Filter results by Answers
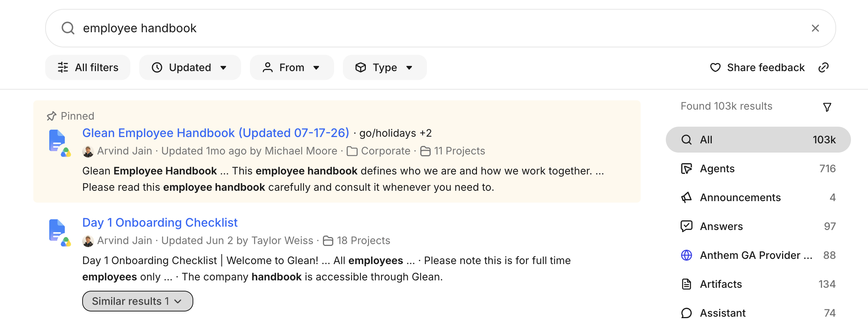 point(758,226)
